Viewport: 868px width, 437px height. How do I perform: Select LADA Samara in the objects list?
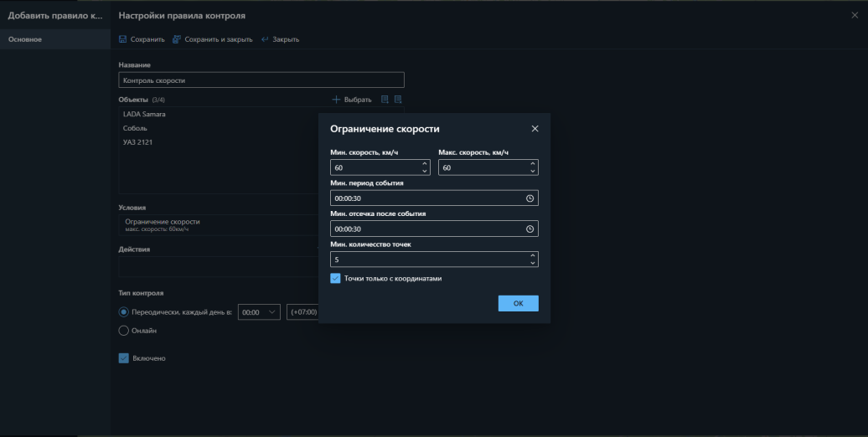click(x=144, y=115)
